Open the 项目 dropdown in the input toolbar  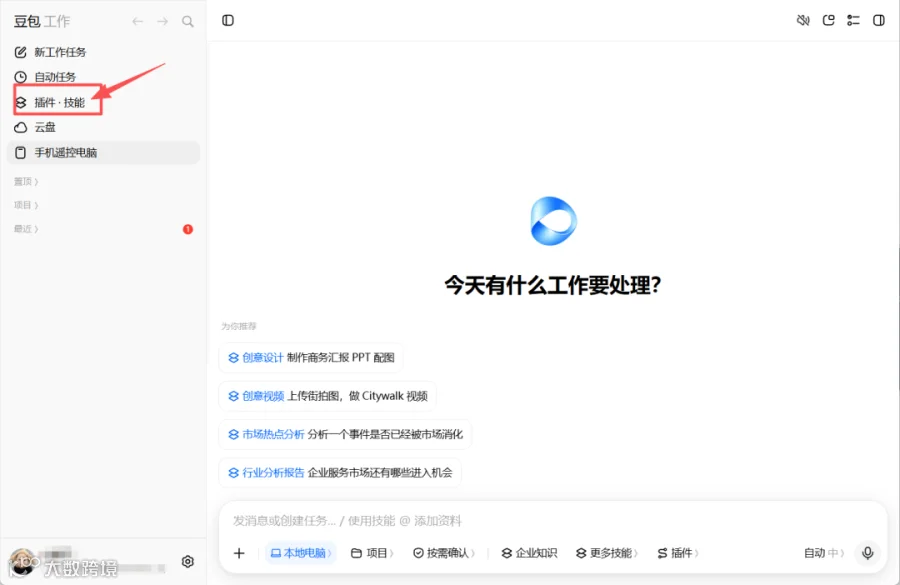pyautogui.click(x=372, y=553)
